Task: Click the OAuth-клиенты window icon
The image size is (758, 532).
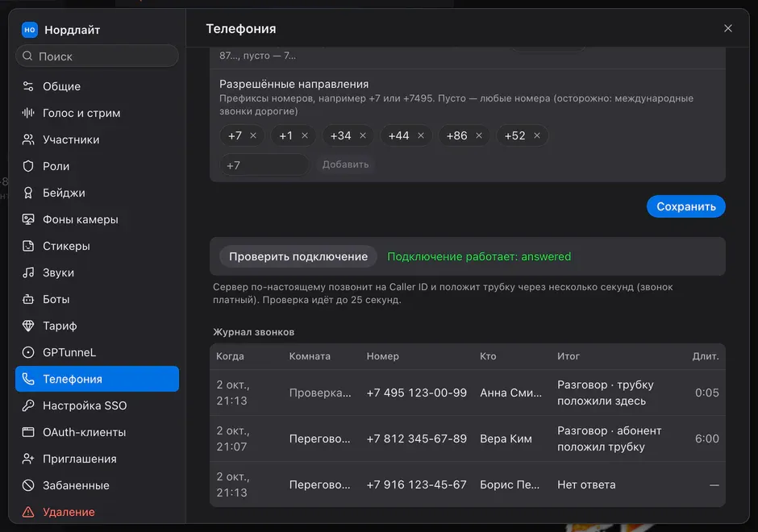Action: pyautogui.click(x=28, y=432)
